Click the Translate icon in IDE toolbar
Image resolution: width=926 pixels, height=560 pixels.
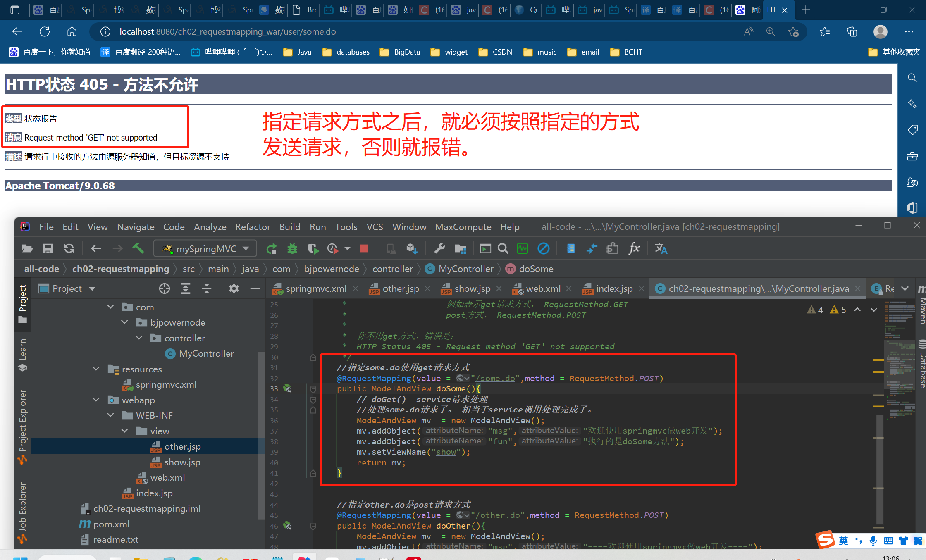(x=661, y=248)
